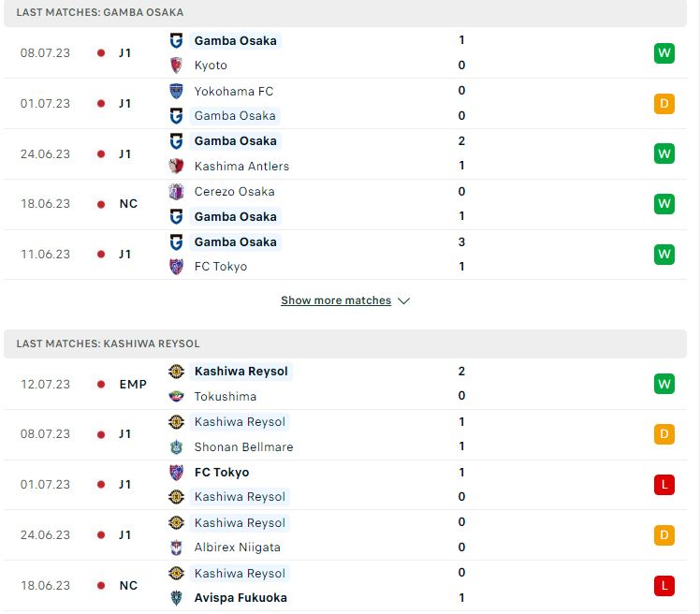Click the Yokohama FC team crest
Screen dimensions: 700x614
pyautogui.click(x=176, y=91)
